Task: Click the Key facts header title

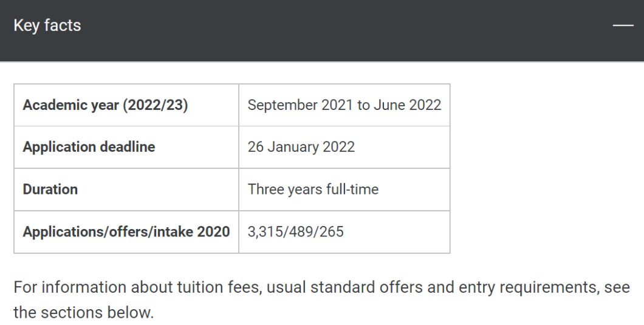Action: [47, 26]
